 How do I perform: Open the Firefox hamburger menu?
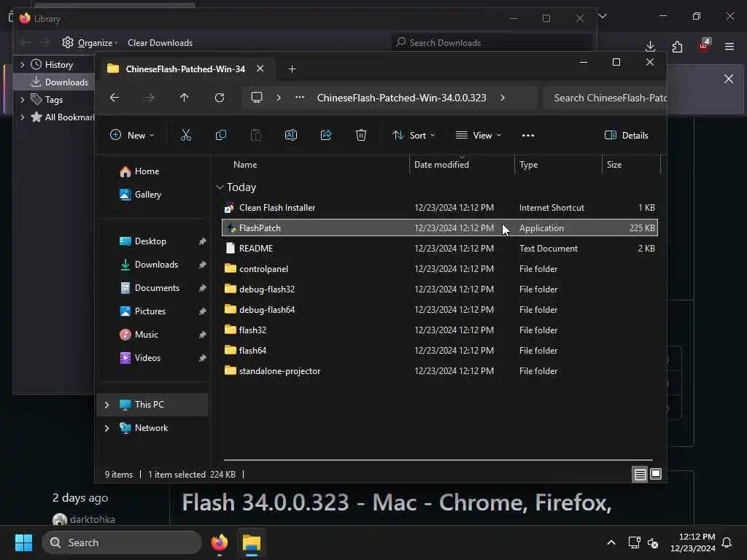point(729,46)
